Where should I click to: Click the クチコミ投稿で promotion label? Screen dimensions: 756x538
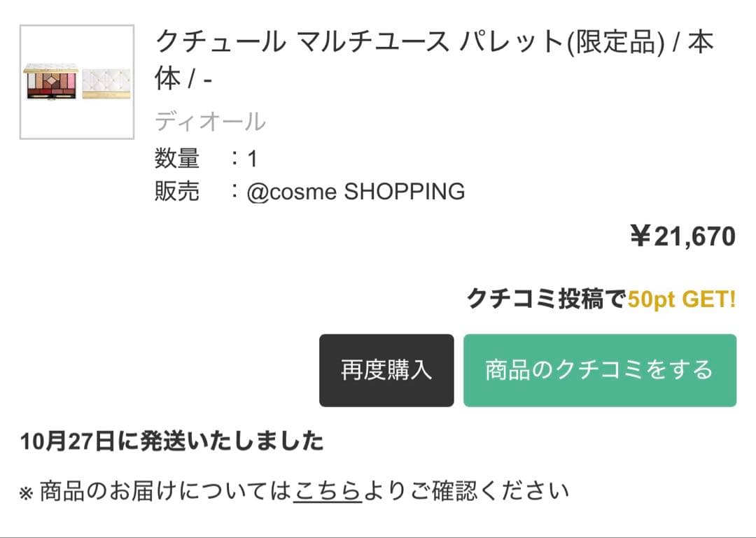click(547, 299)
